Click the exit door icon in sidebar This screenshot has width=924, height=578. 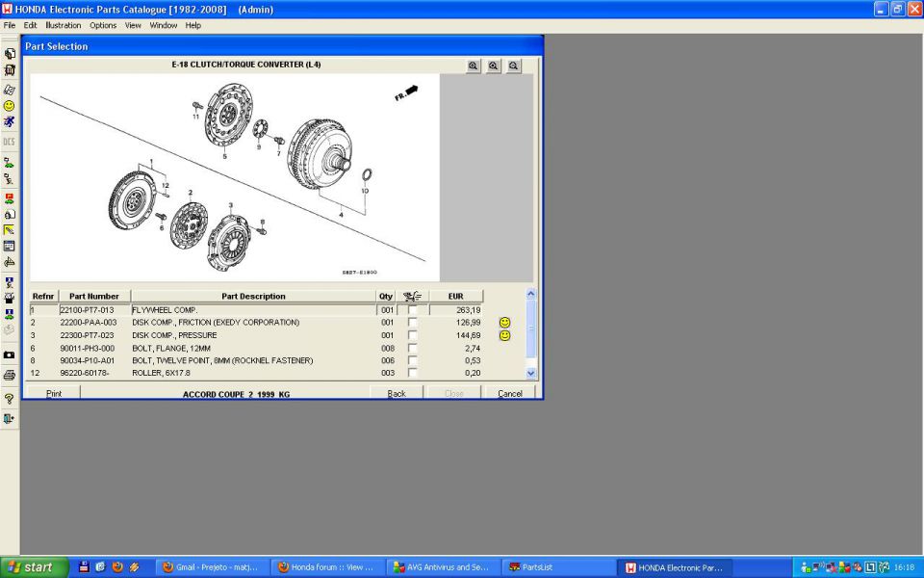[x=10, y=419]
